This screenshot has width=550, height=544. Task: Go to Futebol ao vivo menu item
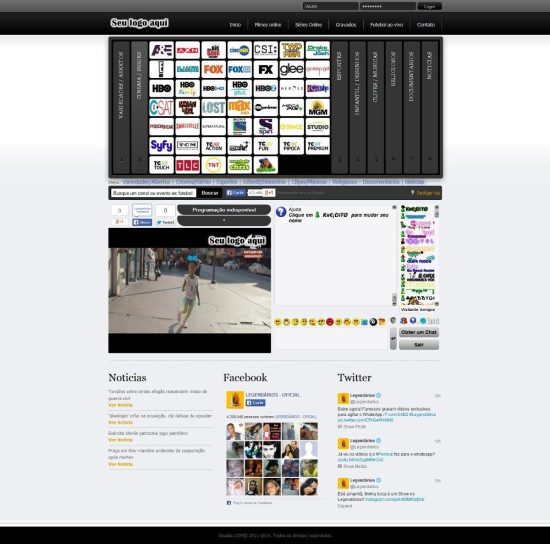pyautogui.click(x=386, y=25)
